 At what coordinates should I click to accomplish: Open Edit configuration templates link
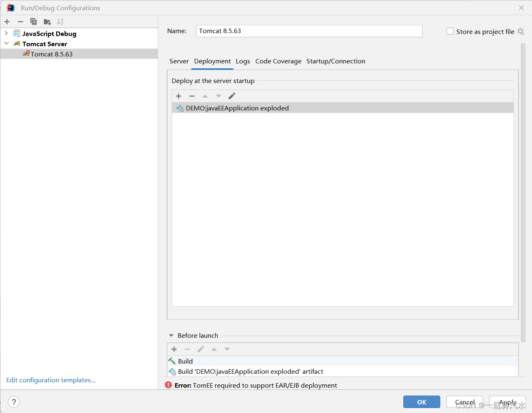pos(51,380)
